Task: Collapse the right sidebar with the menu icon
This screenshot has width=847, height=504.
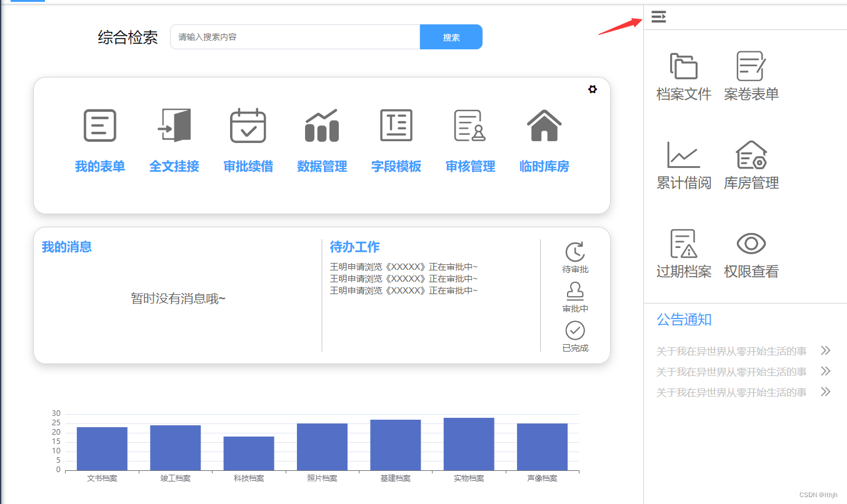Action: pos(658,17)
